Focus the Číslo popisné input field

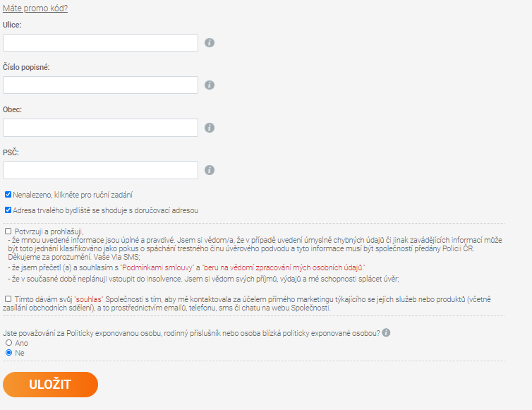coord(100,85)
